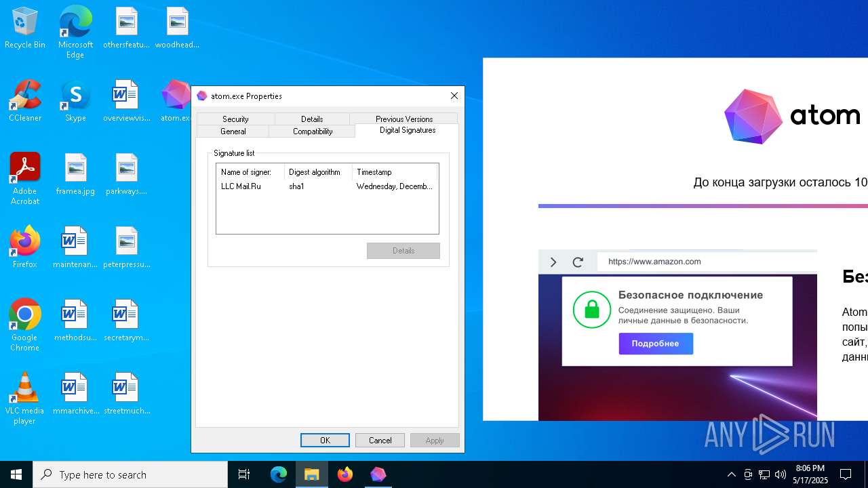Screen dimensions: 868x488
Task: Open the network status tray icon
Action: coord(764,474)
